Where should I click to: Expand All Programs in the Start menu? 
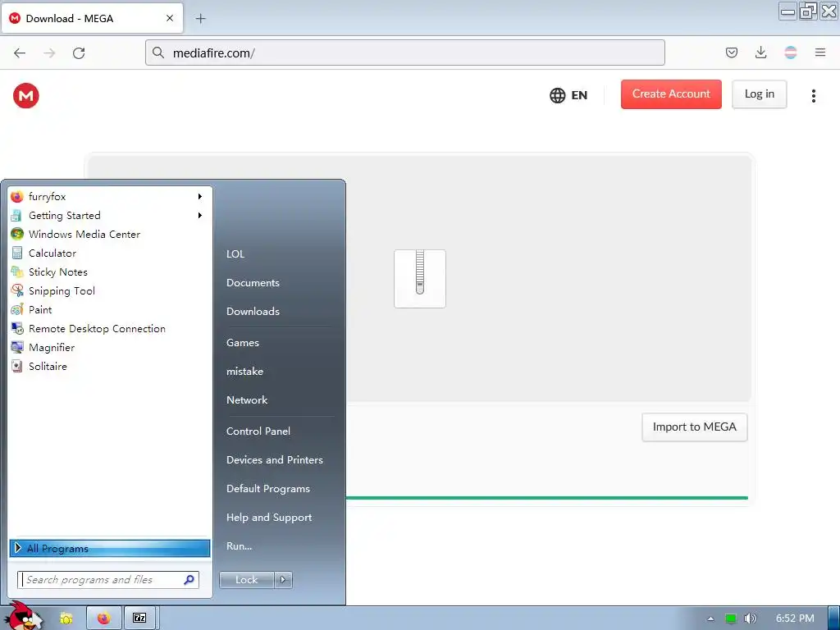click(x=110, y=548)
